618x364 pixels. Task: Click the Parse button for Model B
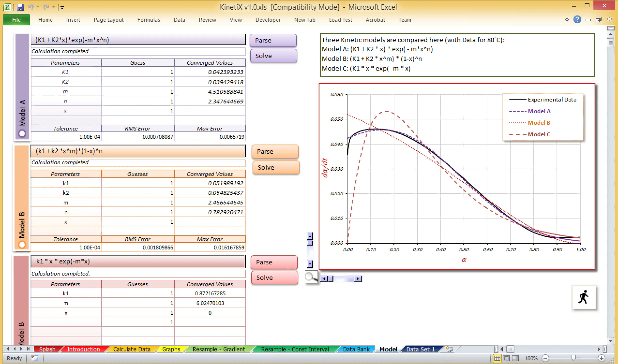275,151
